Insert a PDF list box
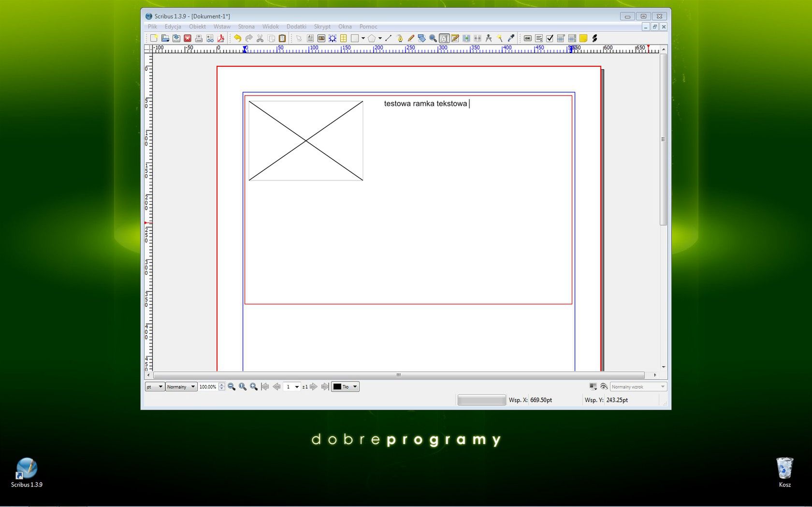812x507 pixels. click(572, 38)
